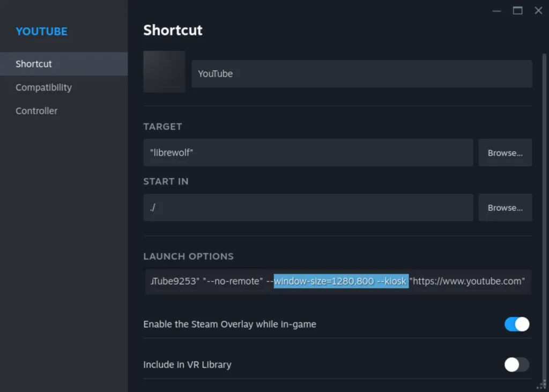Disable the Steam Overlay while in-game toggle

point(517,324)
